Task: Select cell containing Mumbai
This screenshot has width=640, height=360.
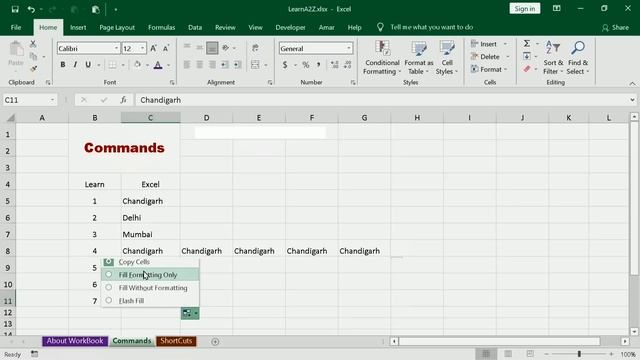Action: click(151, 234)
